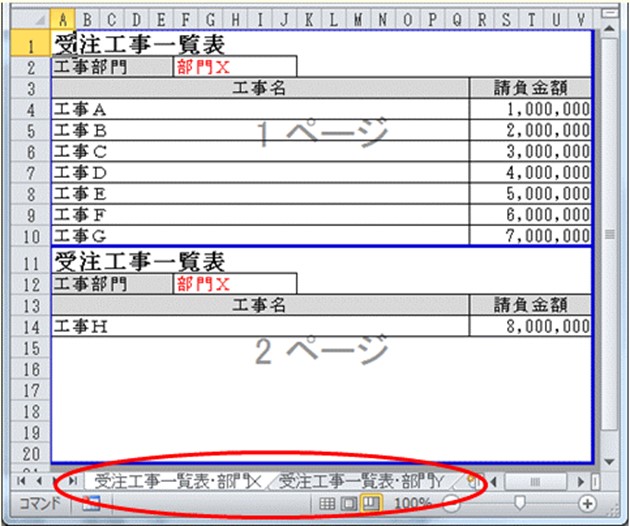Click the zoom out minus button

450,504
